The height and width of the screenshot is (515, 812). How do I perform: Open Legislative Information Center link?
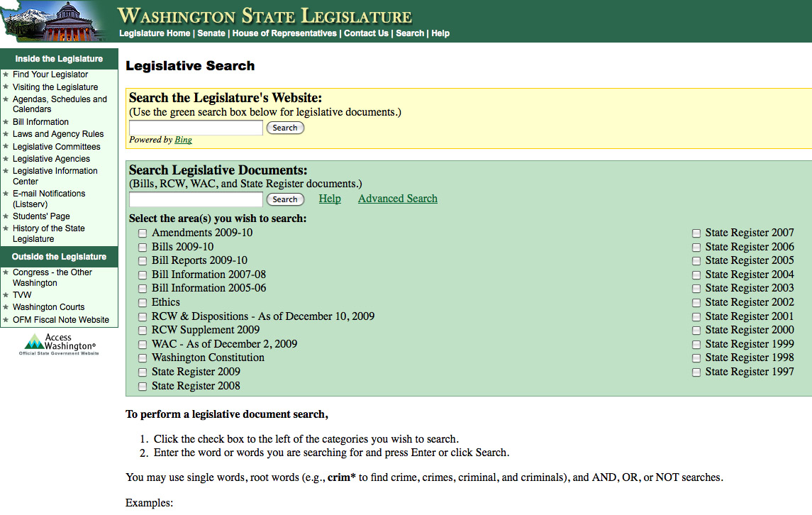(55, 176)
